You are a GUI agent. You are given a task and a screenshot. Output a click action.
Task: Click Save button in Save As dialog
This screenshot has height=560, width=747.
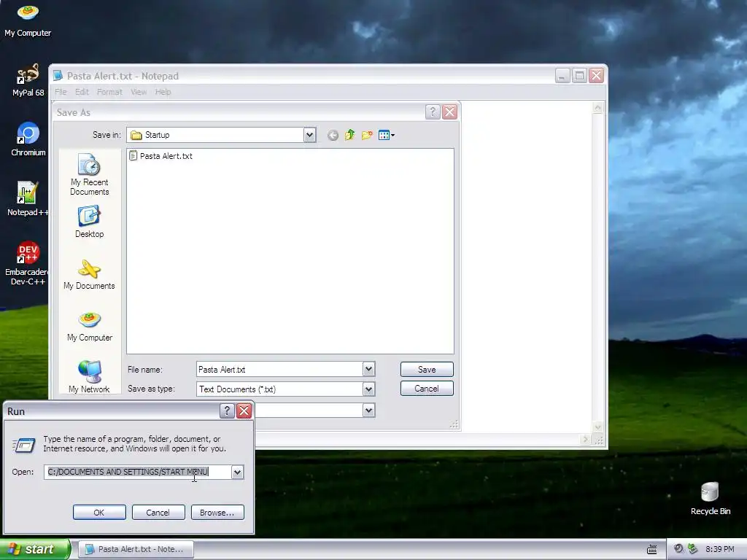pyautogui.click(x=427, y=370)
